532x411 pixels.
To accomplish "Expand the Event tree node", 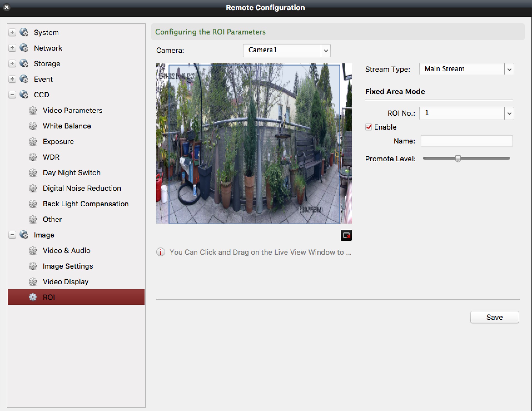I will coord(12,79).
